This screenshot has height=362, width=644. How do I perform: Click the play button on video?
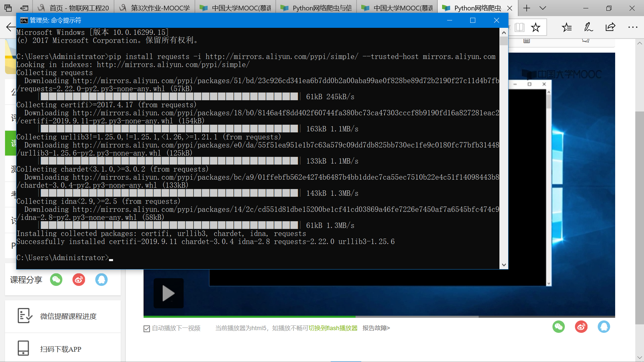coord(168,293)
